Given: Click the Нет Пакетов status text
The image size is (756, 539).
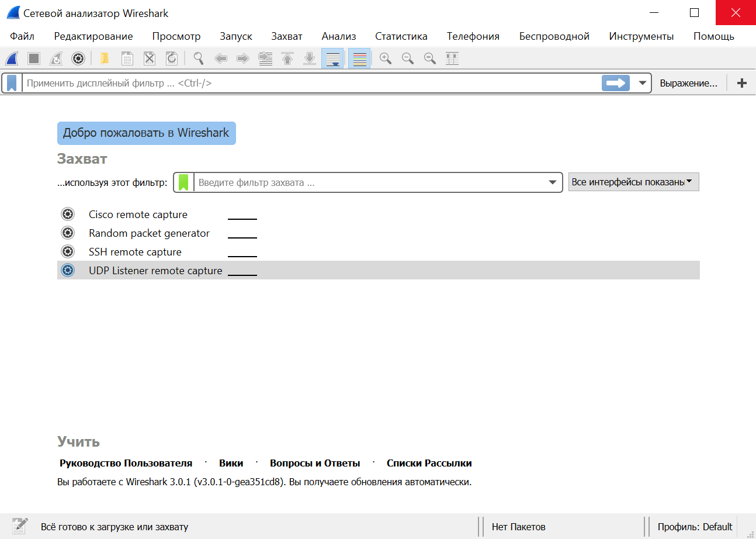Looking at the screenshot, I should click(x=519, y=527).
